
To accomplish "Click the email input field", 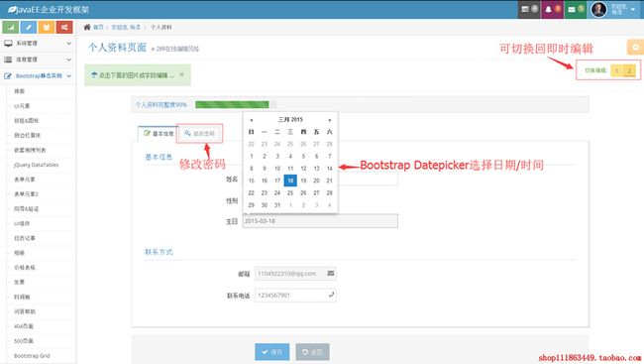I will coord(295,274).
